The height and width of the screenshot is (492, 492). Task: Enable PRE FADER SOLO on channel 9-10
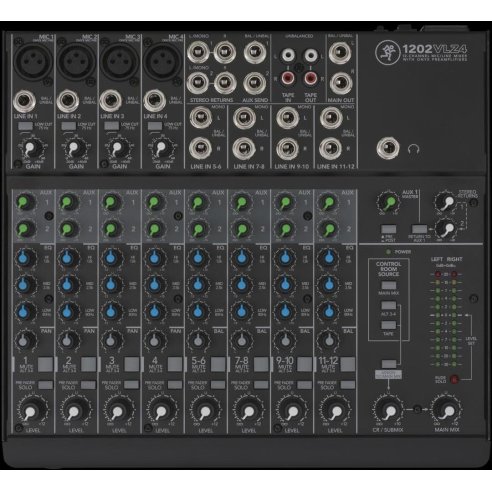pos(304,385)
